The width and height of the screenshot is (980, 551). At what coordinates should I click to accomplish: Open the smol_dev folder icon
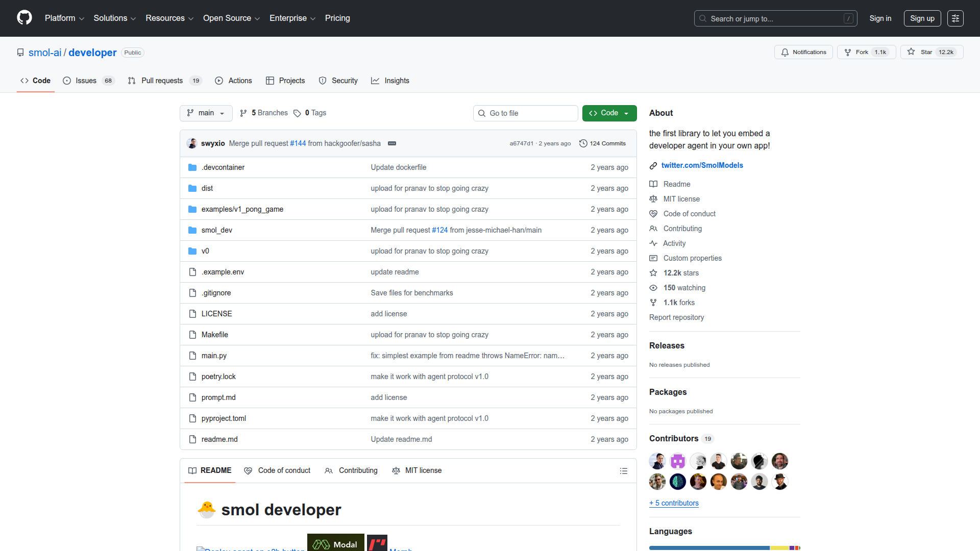(x=192, y=230)
